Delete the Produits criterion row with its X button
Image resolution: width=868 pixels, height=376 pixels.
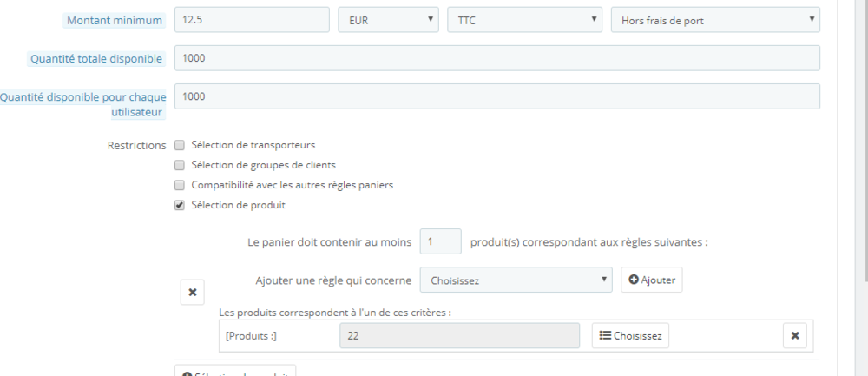click(795, 336)
